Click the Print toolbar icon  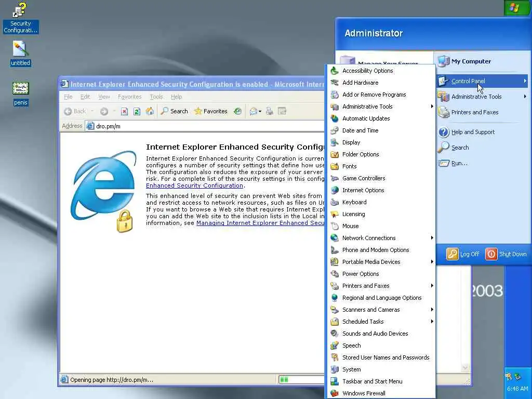click(x=270, y=111)
